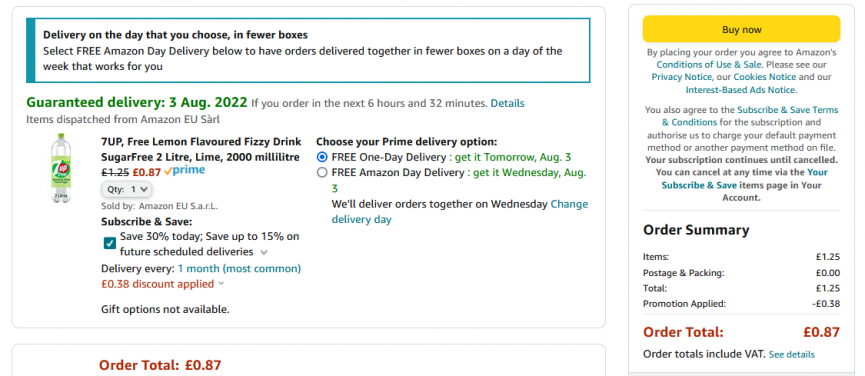This screenshot has height=376, width=865.
Task: Click the Prime logo next to the price
Action: point(184,171)
